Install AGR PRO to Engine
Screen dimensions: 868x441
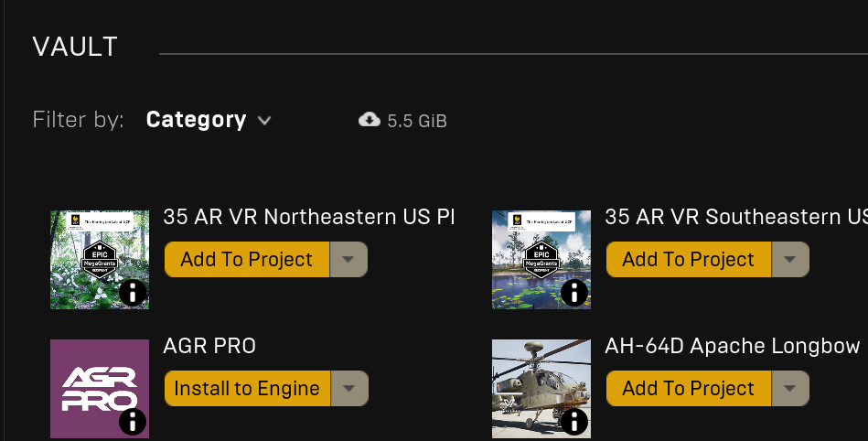pos(247,388)
